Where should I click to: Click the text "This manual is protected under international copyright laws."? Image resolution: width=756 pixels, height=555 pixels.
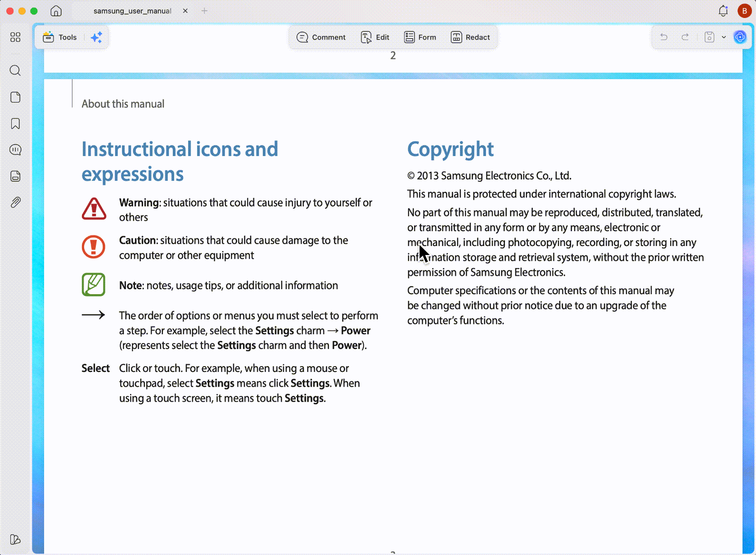tap(542, 194)
